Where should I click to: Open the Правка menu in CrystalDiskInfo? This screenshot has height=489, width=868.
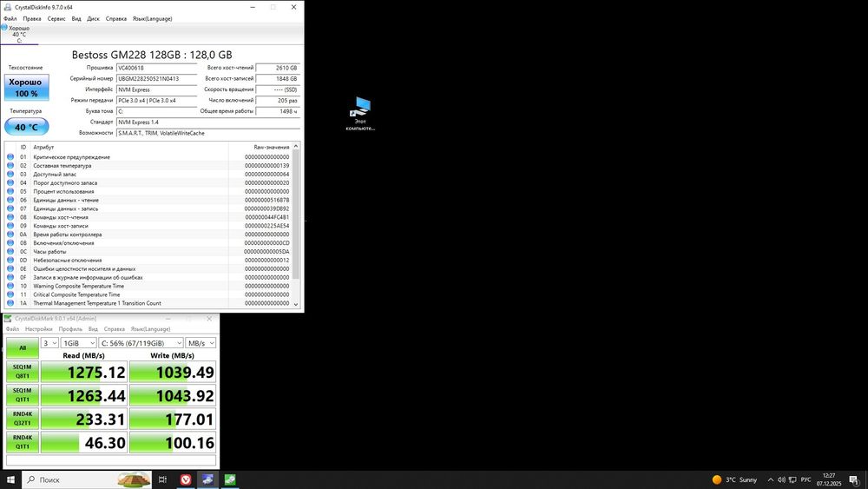coord(32,18)
